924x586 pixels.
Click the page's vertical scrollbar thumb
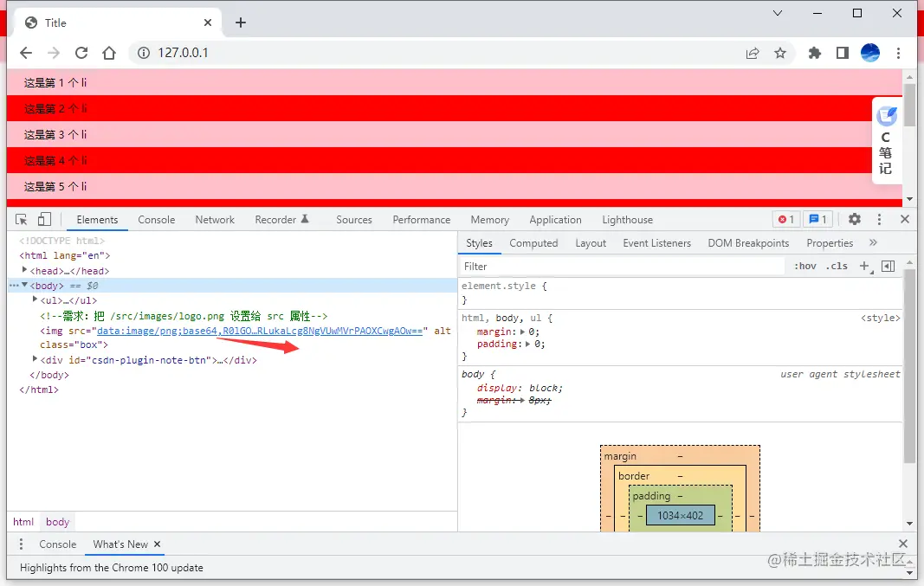pos(909,105)
